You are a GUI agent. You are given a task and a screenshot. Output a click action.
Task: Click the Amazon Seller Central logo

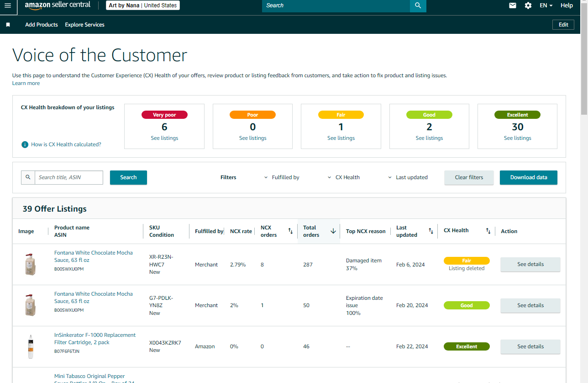click(58, 5)
